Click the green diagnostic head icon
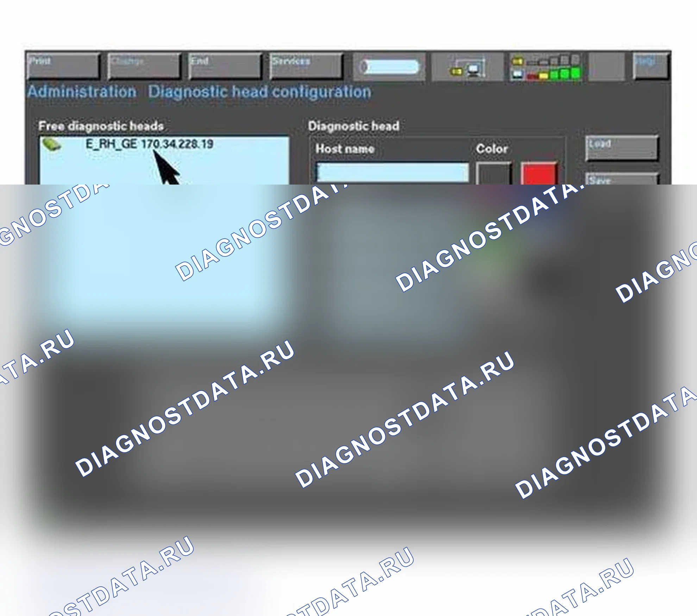This screenshot has width=697, height=616. [51, 144]
